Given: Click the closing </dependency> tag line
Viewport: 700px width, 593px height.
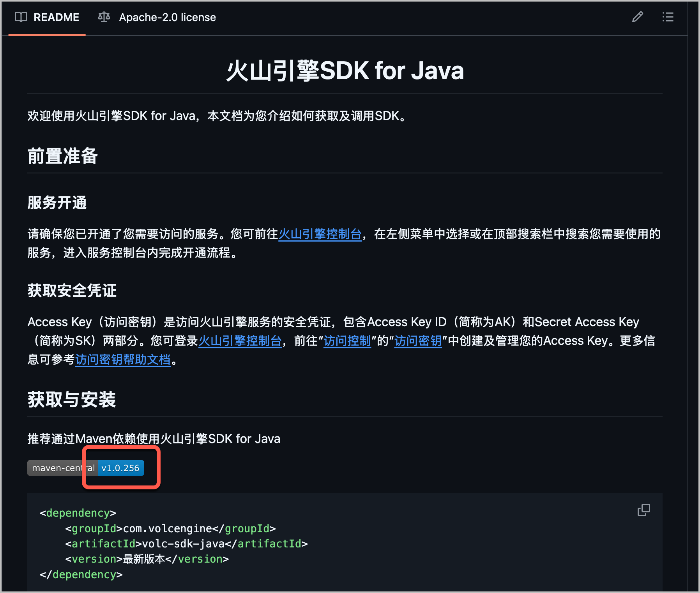Looking at the screenshot, I should coord(81,575).
